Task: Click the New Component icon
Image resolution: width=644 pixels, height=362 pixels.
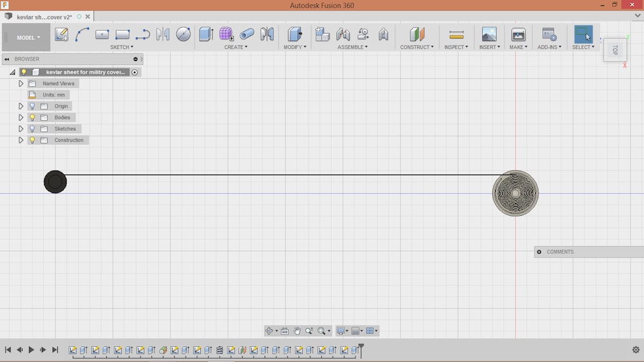Action: 323,34
